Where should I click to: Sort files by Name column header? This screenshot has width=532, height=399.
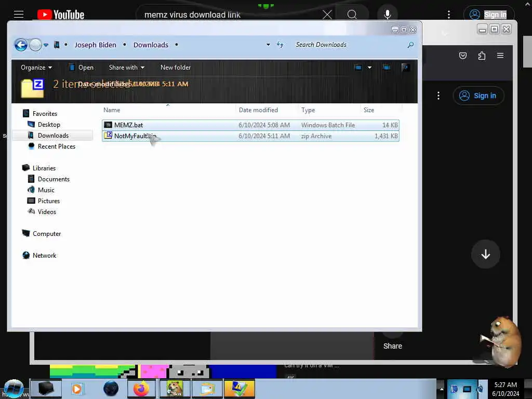[112, 110]
